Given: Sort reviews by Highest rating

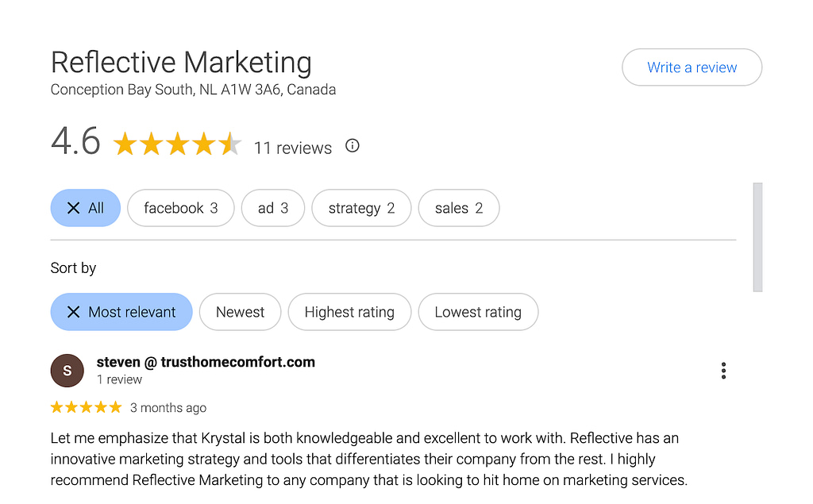Looking at the screenshot, I should point(349,312).
